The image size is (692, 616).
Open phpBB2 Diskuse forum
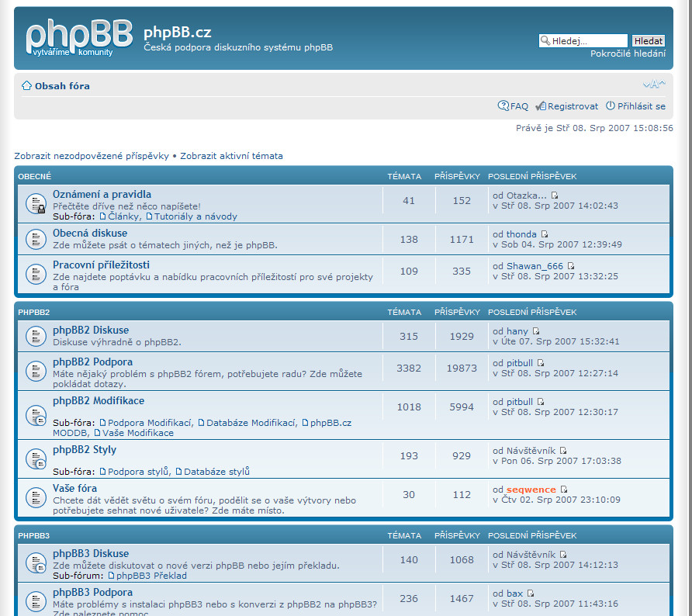point(91,330)
